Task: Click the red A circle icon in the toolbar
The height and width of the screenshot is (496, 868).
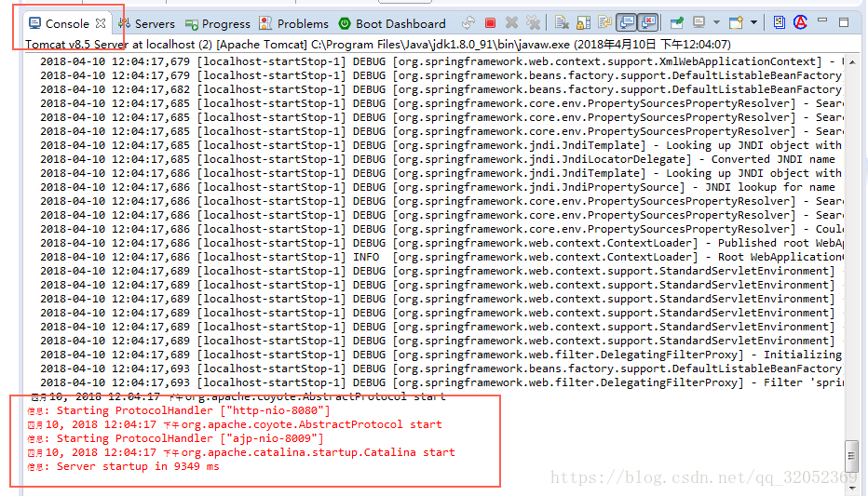Action: tap(800, 22)
